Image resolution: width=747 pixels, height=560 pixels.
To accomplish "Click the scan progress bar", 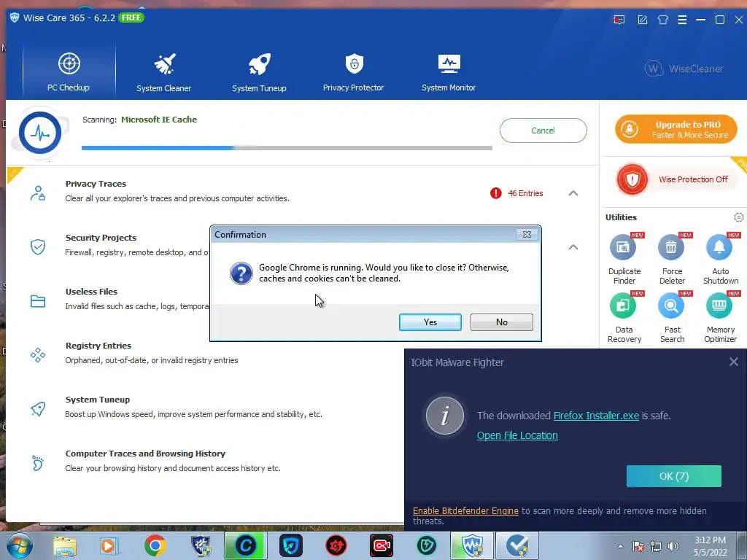I will pos(287,148).
